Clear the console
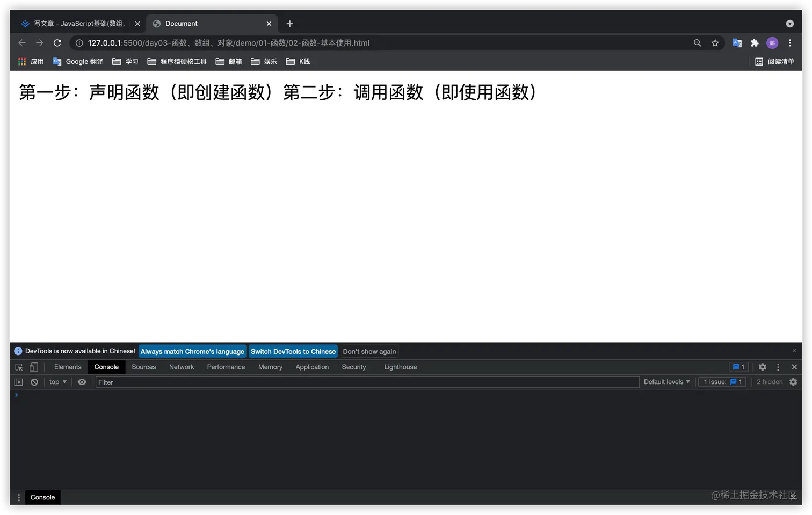The height and width of the screenshot is (515, 812). 34,382
